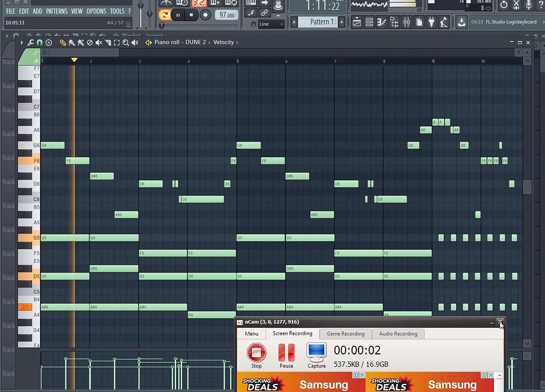The height and width of the screenshot is (392, 545).
Task: Add a new pattern with plus button
Action: [342, 22]
